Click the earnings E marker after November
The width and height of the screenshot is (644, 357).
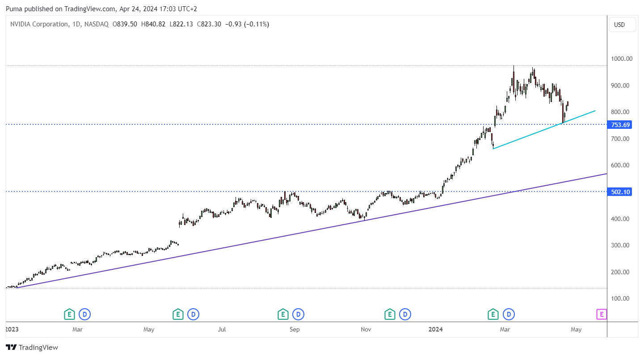tap(390, 314)
